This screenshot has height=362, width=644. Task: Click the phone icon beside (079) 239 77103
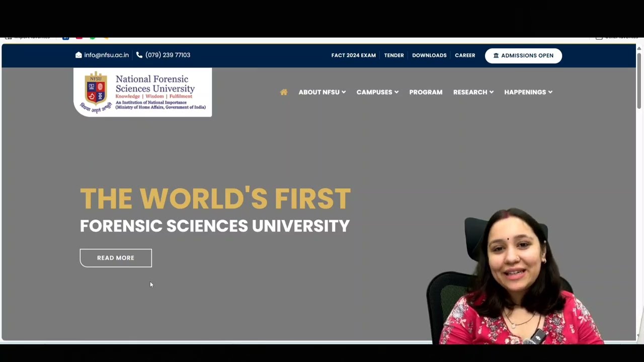click(x=139, y=55)
